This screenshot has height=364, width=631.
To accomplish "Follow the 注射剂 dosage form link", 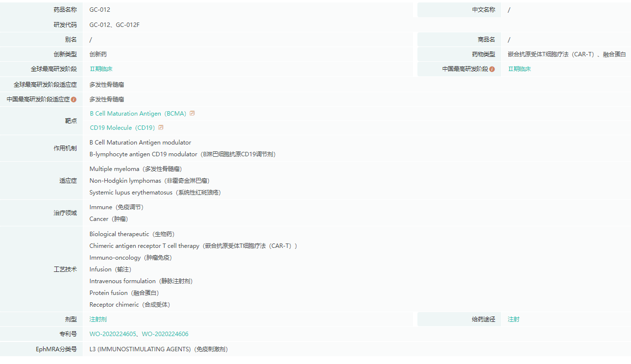I will 98,319.
